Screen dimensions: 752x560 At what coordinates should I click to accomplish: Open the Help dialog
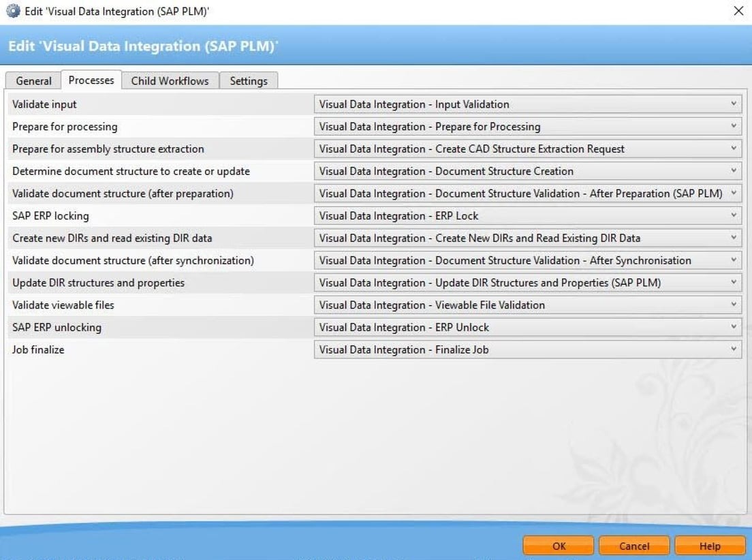710,546
